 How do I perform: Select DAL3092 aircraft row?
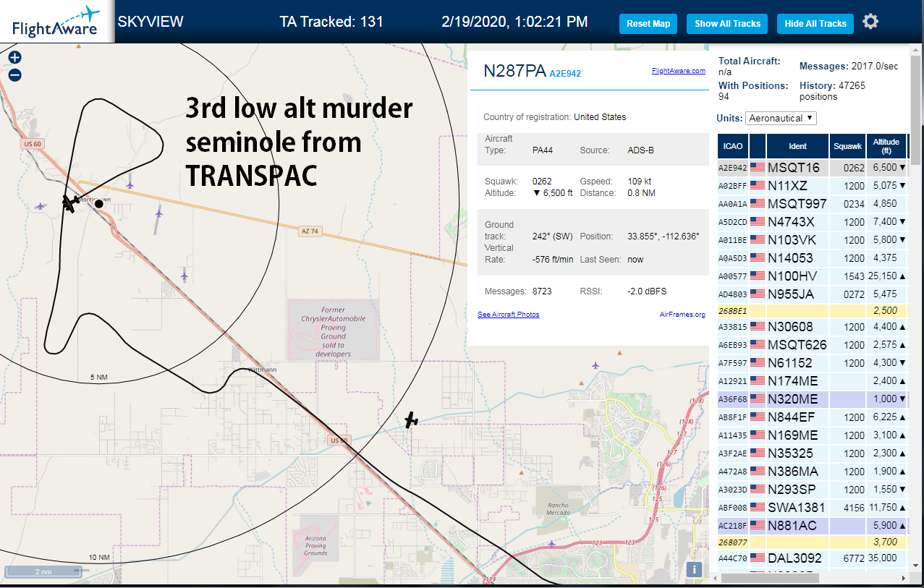coord(812,558)
